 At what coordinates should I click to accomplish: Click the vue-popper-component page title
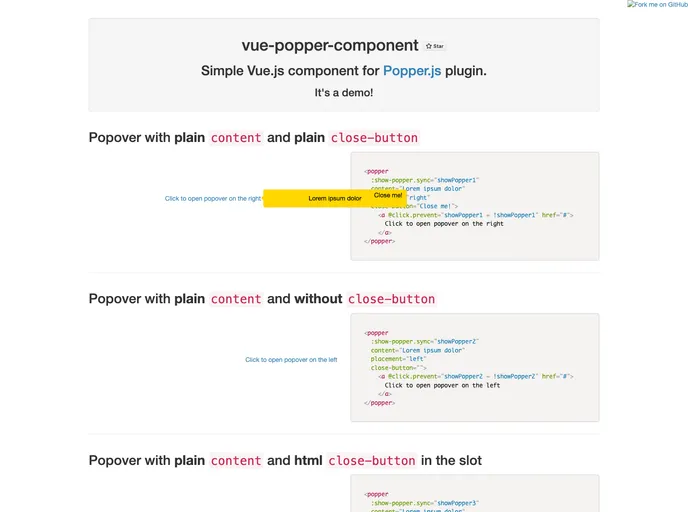tap(330, 45)
